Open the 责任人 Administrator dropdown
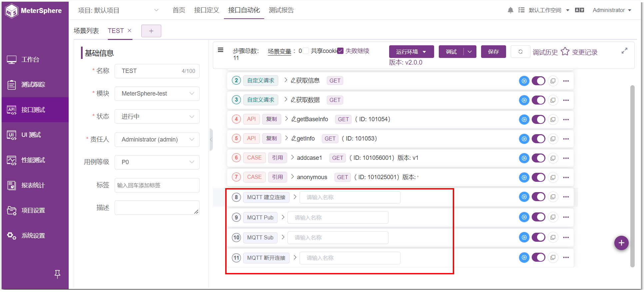Viewport: 644px width, 292px height. point(157,140)
